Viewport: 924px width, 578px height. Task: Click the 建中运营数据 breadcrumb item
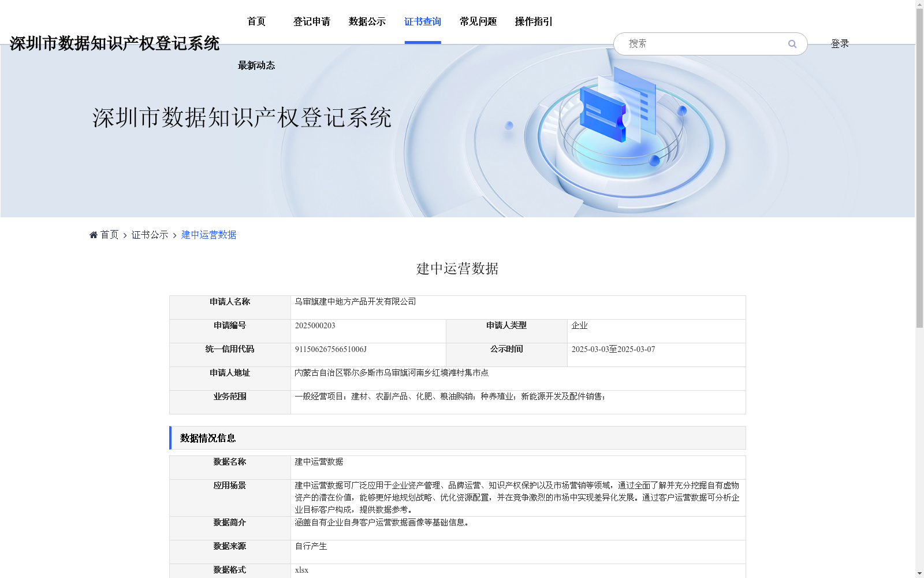coord(209,235)
